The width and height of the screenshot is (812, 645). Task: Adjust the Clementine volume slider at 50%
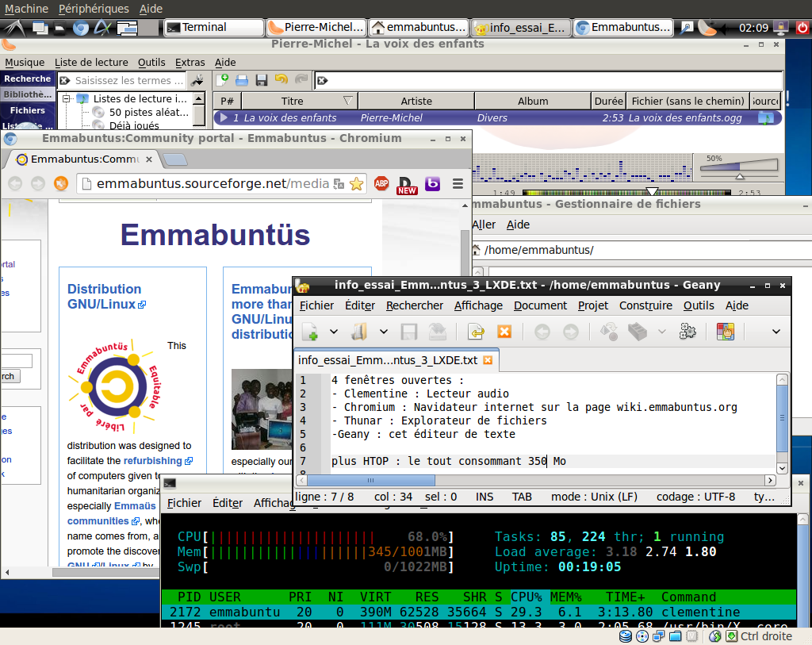click(x=740, y=166)
